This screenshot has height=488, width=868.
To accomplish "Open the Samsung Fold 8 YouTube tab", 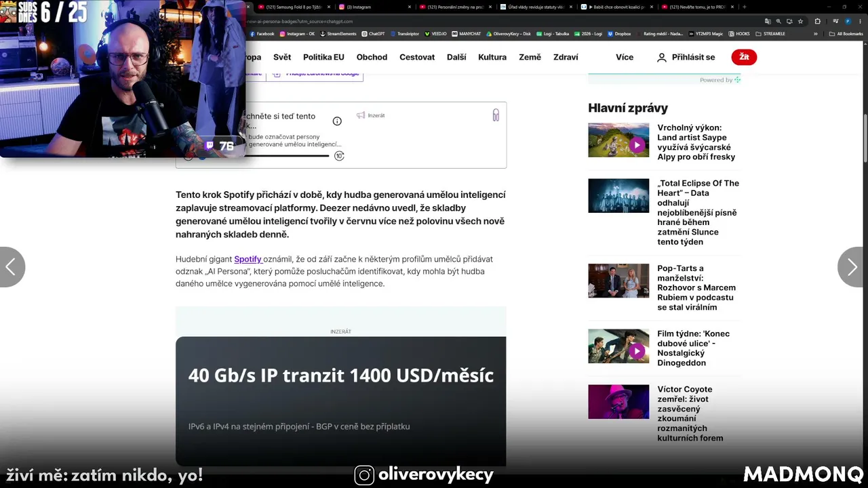I will (x=293, y=7).
